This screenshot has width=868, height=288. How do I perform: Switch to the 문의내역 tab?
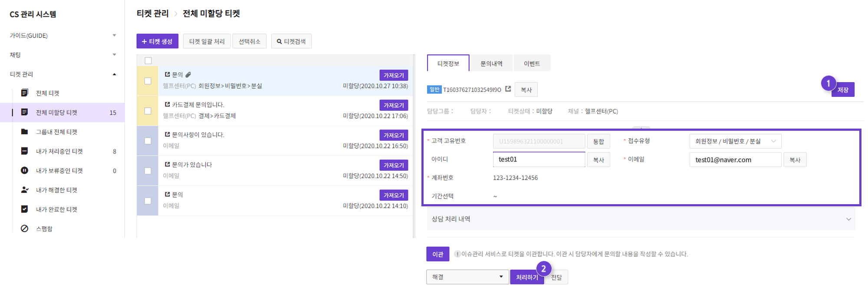491,63
